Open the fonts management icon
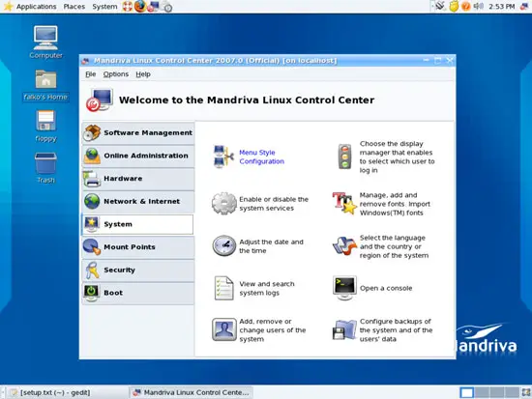The image size is (532, 399). click(x=344, y=204)
